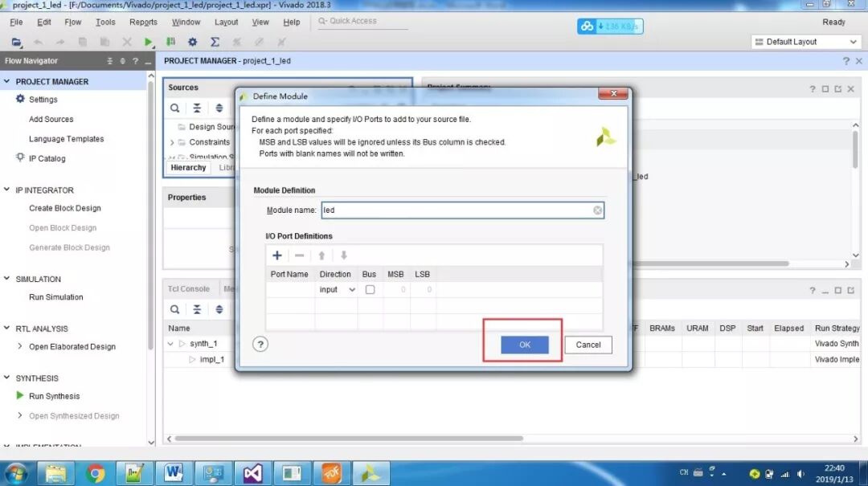The width and height of the screenshot is (868, 486).
Task: Click the download speed cloud widget
Action: pyautogui.click(x=610, y=26)
